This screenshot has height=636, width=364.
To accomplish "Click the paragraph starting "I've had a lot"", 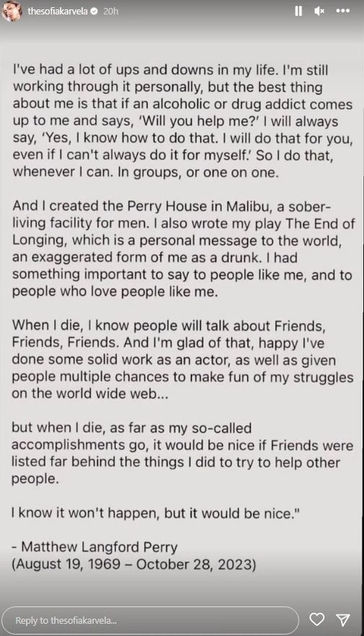I will [182, 121].
